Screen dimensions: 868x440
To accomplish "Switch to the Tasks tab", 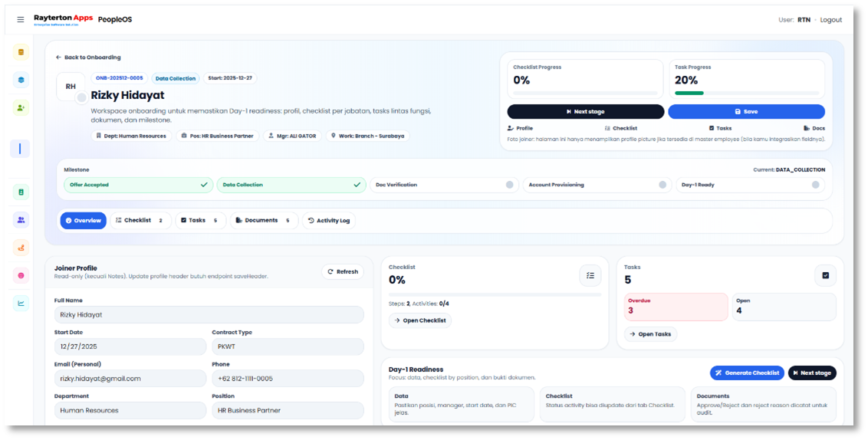I will [199, 221].
